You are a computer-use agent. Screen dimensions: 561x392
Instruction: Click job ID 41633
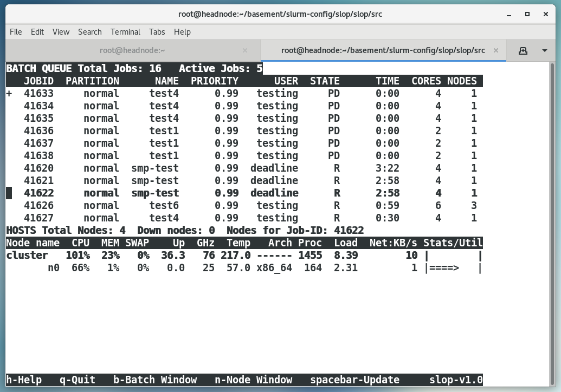(x=38, y=93)
